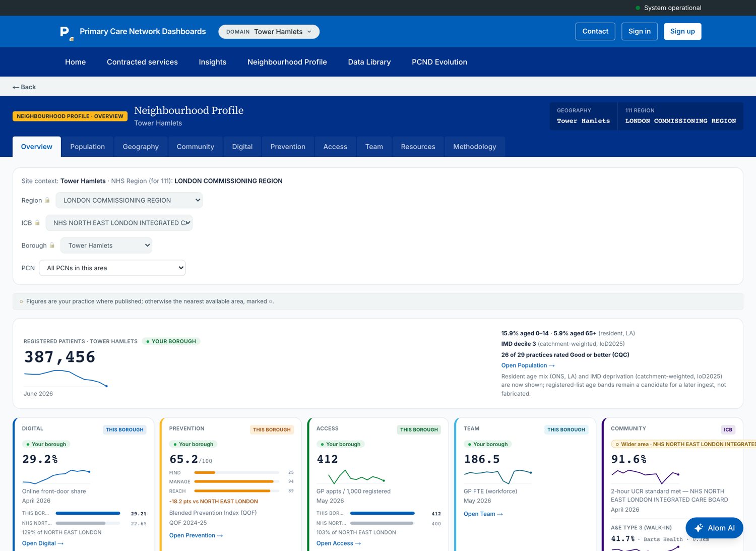Open the Domain Tower Hamlets selector
This screenshot has width=756, height=551.
[x=269, y=32]
